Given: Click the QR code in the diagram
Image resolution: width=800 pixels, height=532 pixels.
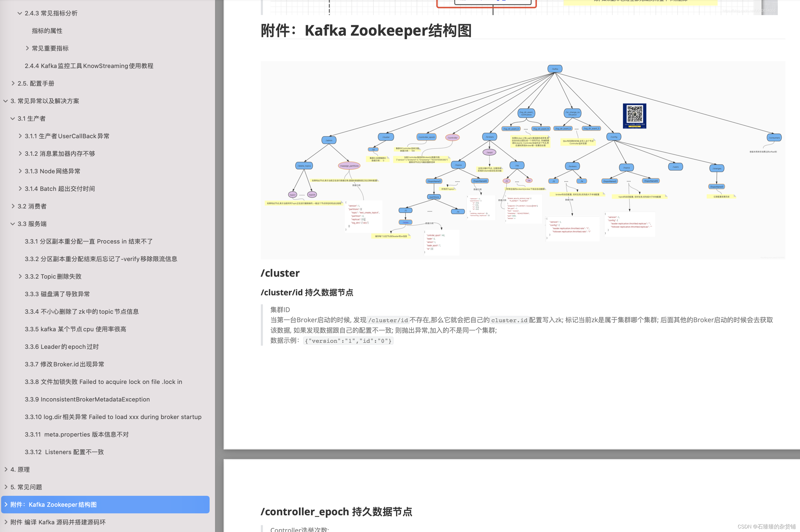Looking at the screenshot, I should click(x=634, y=116).
